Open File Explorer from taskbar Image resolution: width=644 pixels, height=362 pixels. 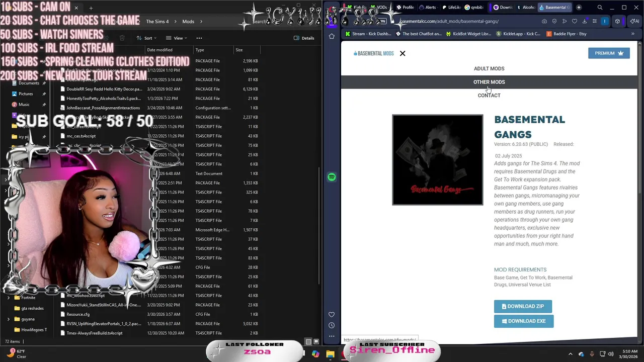pos(330,354)
